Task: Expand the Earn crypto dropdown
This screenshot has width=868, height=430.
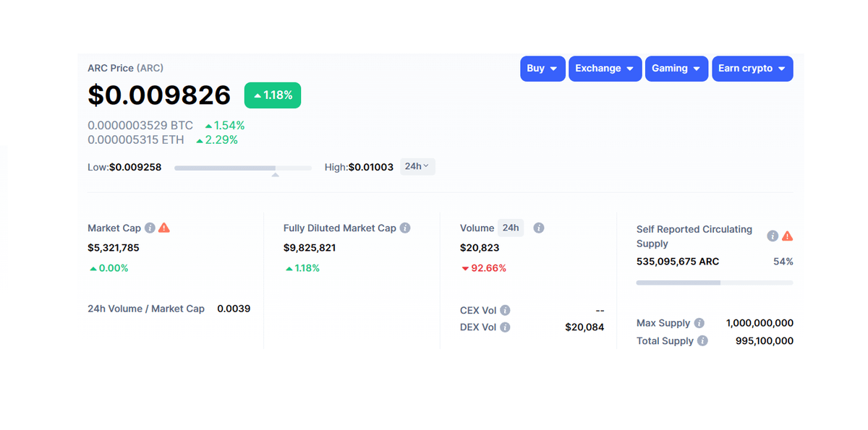Action: [x=752, y=69]
